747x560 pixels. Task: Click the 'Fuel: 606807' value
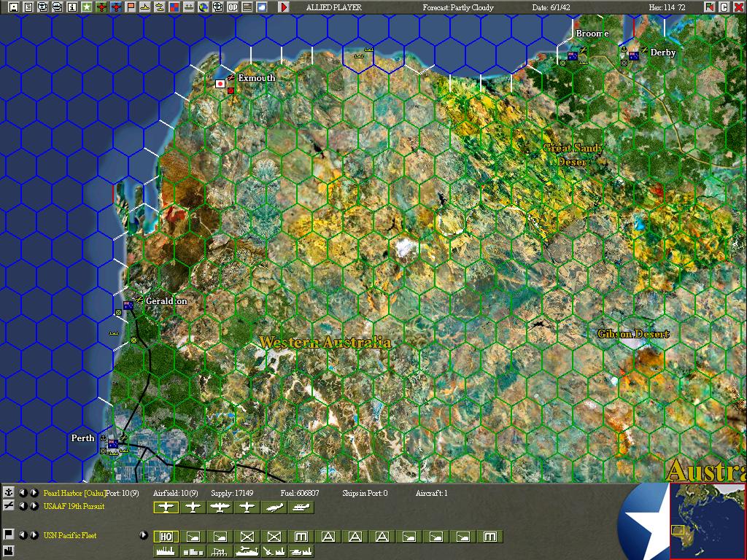tap(300, 493)
